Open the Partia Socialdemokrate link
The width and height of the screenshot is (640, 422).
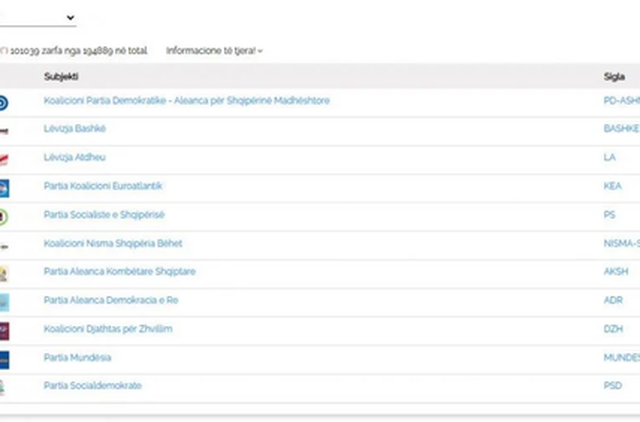click(x=93, y=386)
